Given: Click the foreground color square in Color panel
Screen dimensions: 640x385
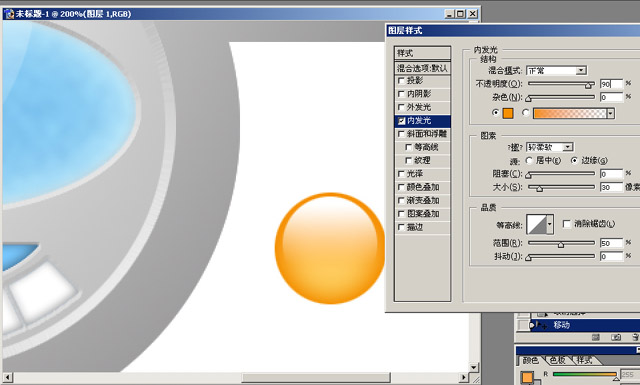Looking at the screenshot, I should (527, 377).
